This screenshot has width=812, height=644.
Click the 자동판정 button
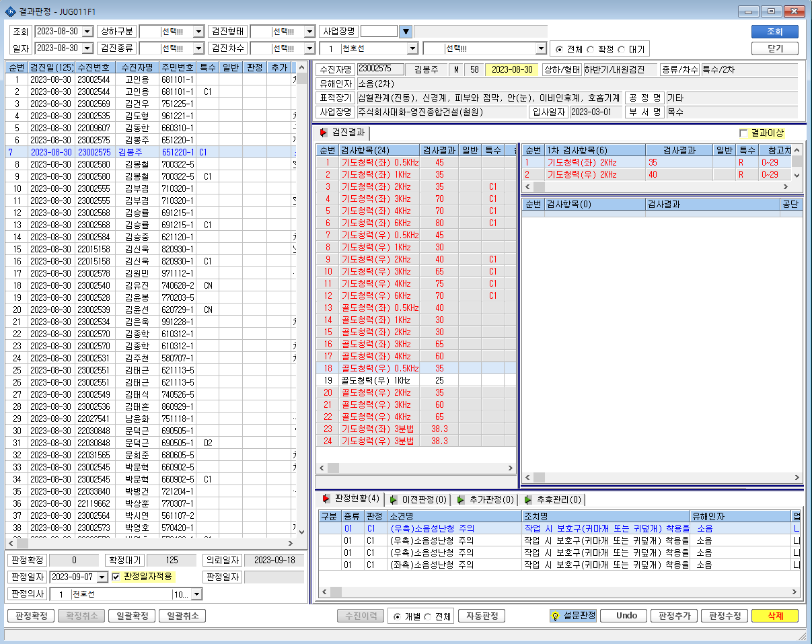482,616
